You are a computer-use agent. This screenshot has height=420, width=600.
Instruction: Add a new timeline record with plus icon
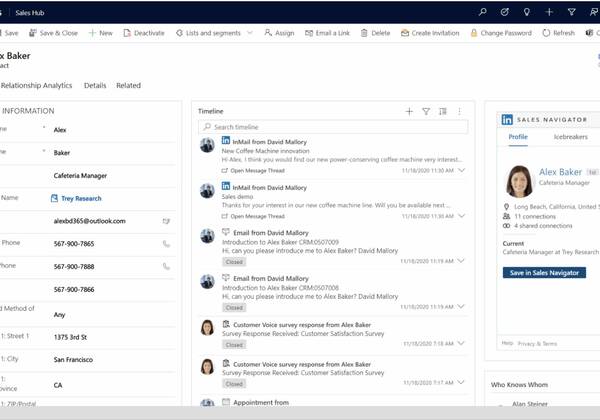pos(409,111)
